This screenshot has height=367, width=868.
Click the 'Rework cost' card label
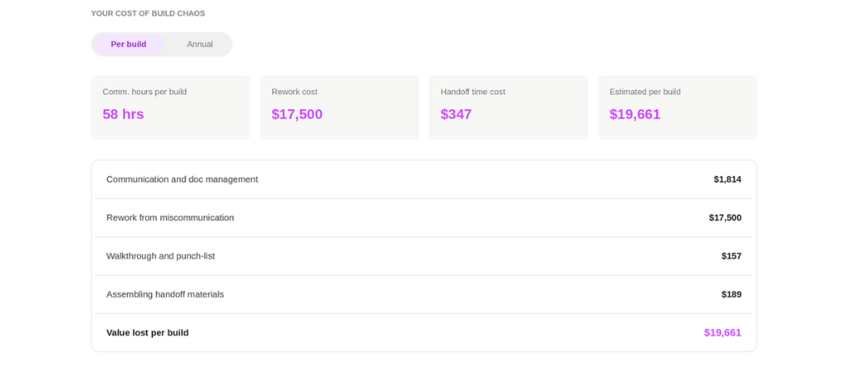pyautogui.click(x=295, y=92)
